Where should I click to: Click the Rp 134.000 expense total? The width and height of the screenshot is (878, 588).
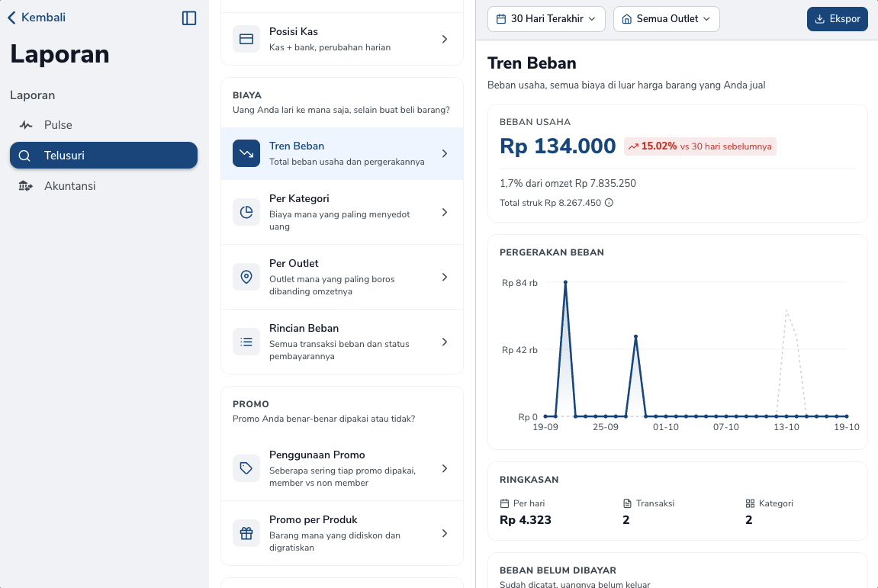pos(558,146)
